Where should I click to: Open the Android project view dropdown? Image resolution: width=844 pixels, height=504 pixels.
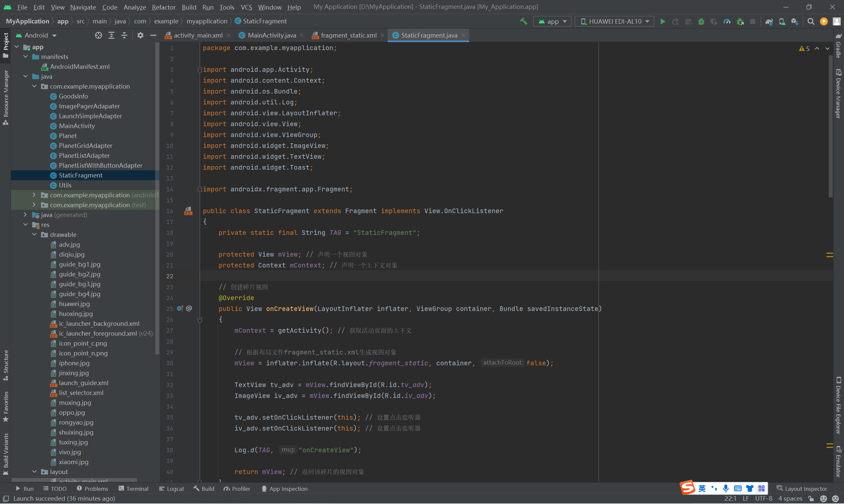(x=40, y=35)
